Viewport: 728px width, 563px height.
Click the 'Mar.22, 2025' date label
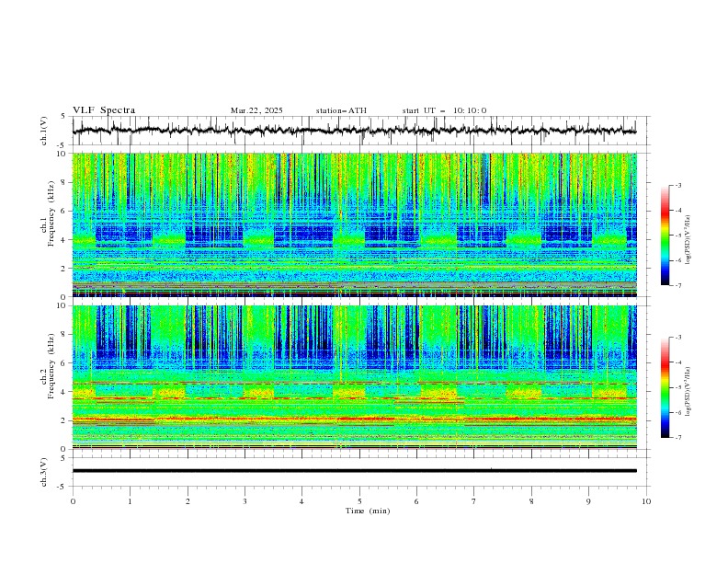(256, 110)
